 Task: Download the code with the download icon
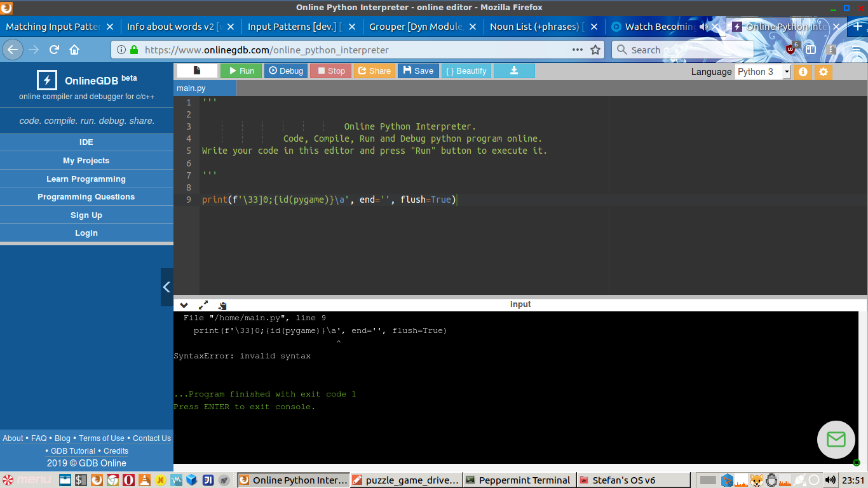coord(514,71)
